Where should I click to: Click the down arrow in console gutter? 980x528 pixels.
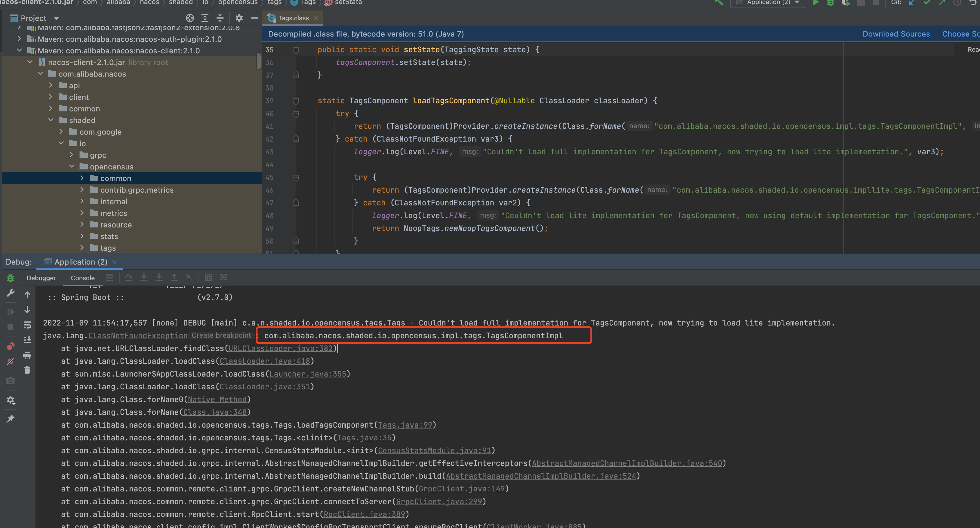27,310
